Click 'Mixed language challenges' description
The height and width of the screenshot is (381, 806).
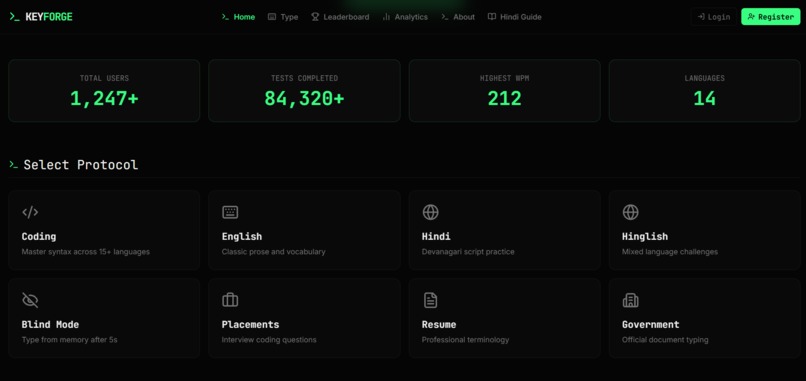670,252
